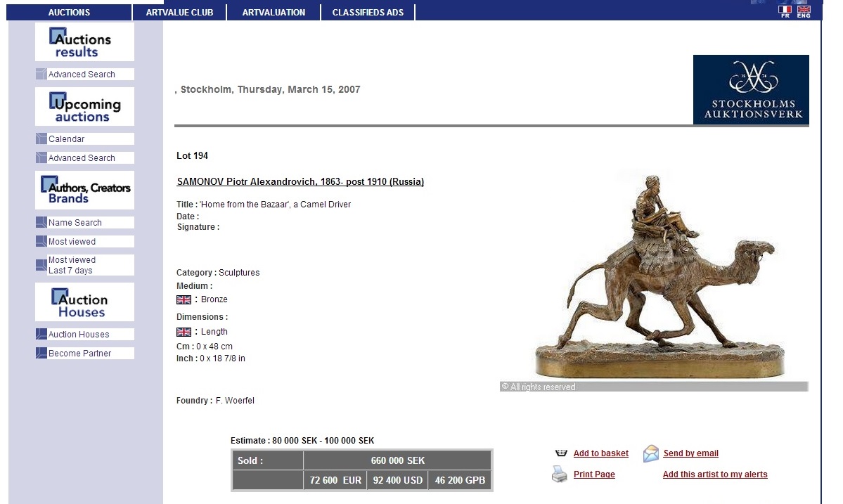The height and width of the screenshot is (504, 843).
Task: Open the Authors, Creators Brands logo
Action: tap(84, 190)
